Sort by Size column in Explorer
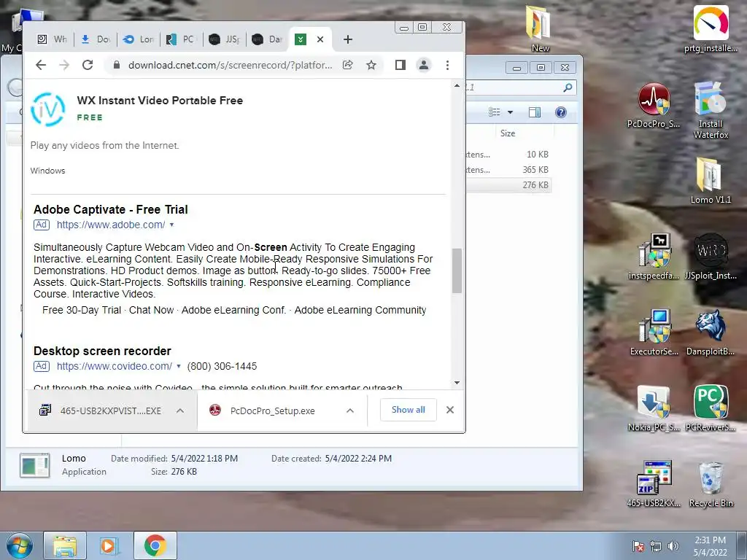 click(x=508, y=133)
